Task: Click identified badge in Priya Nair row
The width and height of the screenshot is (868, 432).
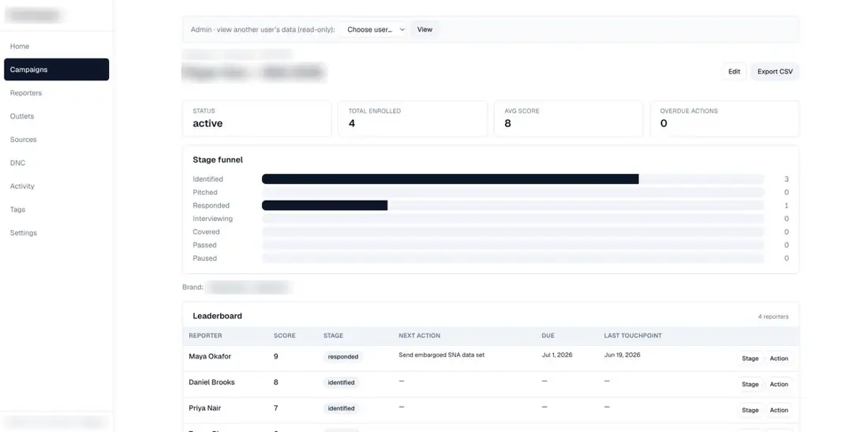Action: (341, 408)
